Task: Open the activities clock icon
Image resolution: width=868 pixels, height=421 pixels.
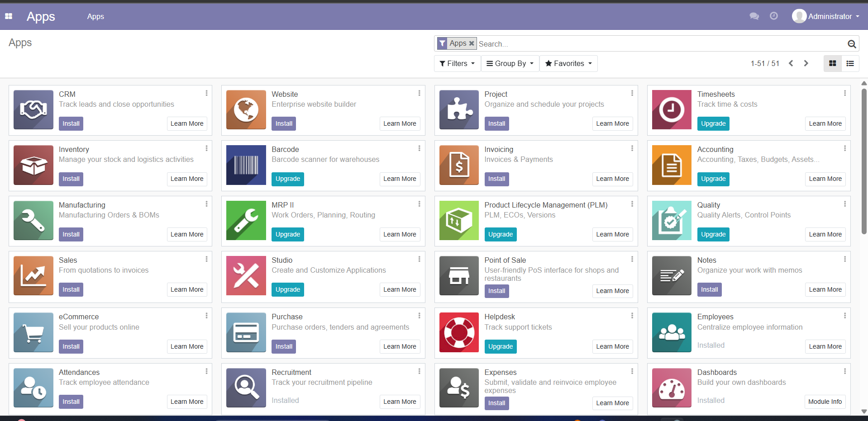Action: point(774,16)
